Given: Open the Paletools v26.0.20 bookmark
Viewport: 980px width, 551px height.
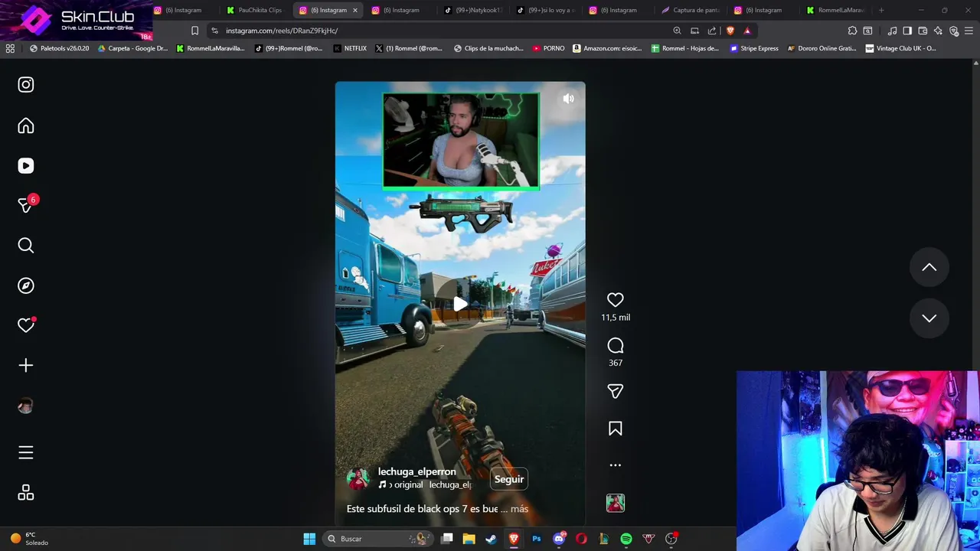Looking at the screenshot, I should [x=59, y=48].
